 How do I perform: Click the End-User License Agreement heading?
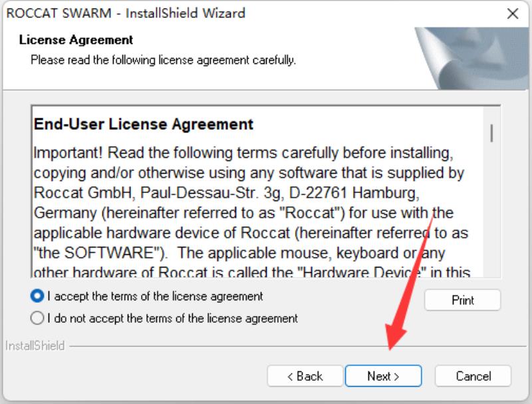tap(144, 124)
